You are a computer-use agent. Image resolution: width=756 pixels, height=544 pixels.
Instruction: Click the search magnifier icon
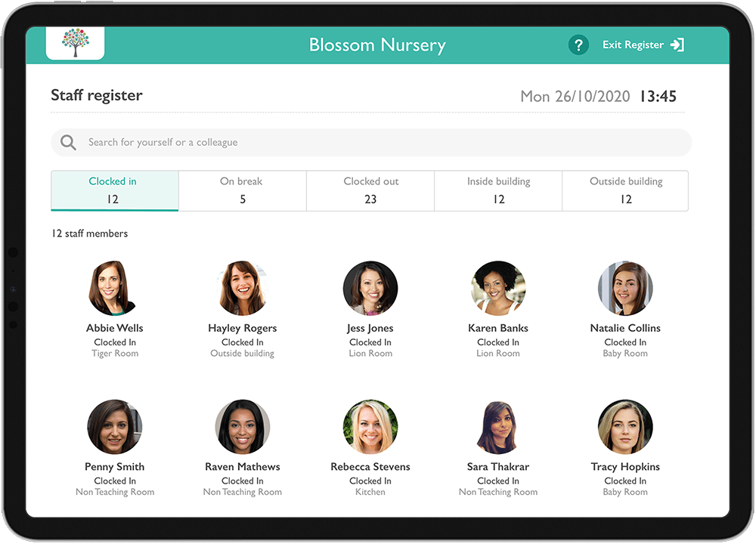coord(68,142)
